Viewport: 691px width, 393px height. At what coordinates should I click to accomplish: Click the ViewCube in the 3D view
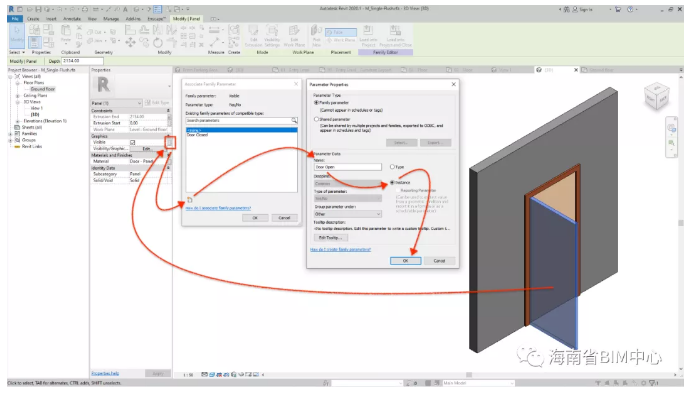[x=656, y=96]
